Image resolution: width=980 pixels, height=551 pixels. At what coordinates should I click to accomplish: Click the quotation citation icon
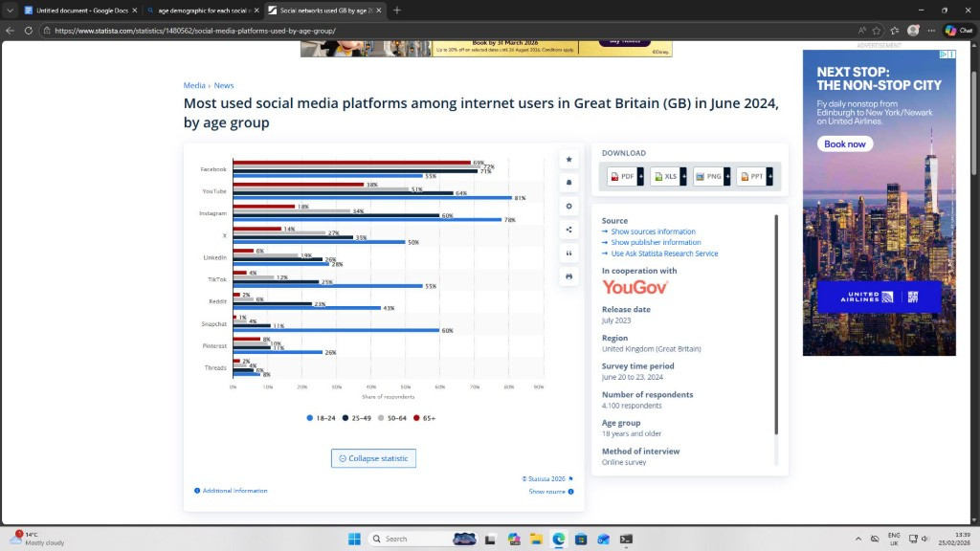click(568, 253)
